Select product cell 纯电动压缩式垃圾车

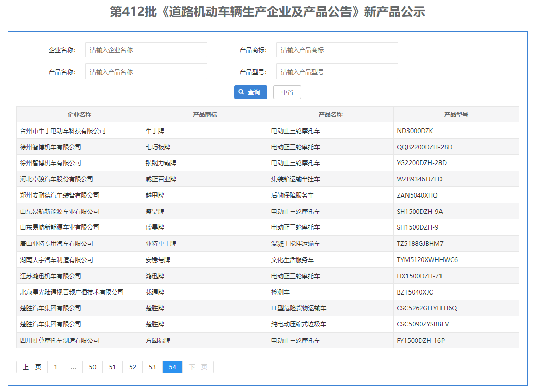click(330, 324)
